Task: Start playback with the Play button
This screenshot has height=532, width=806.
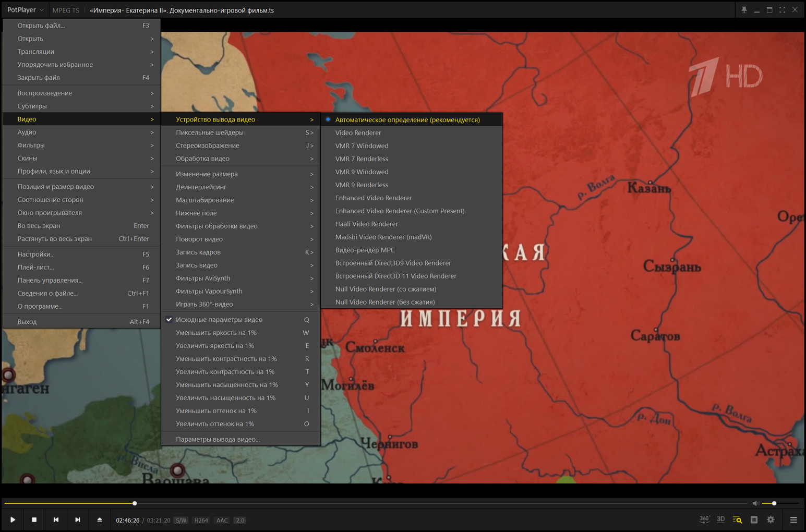Action: [13, 520]
